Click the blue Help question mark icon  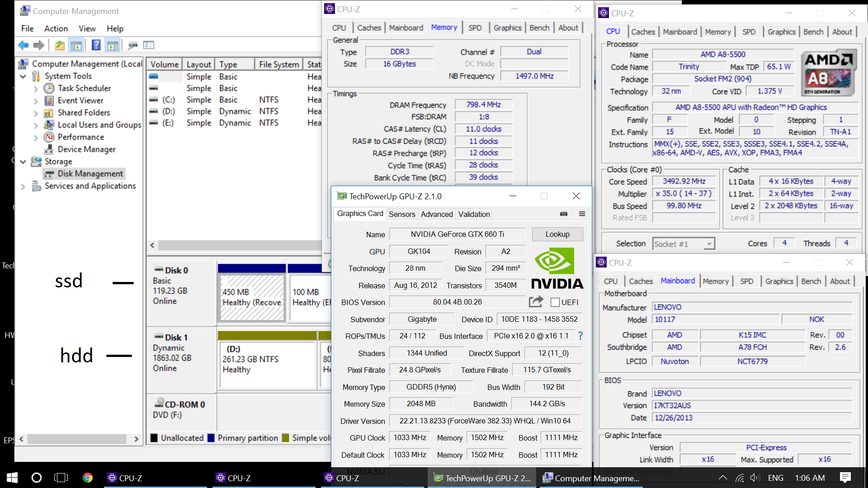coord(96,45)
